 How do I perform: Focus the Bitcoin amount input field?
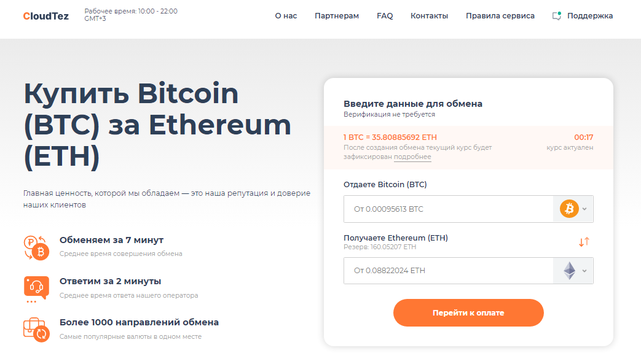tap(449, 209)
